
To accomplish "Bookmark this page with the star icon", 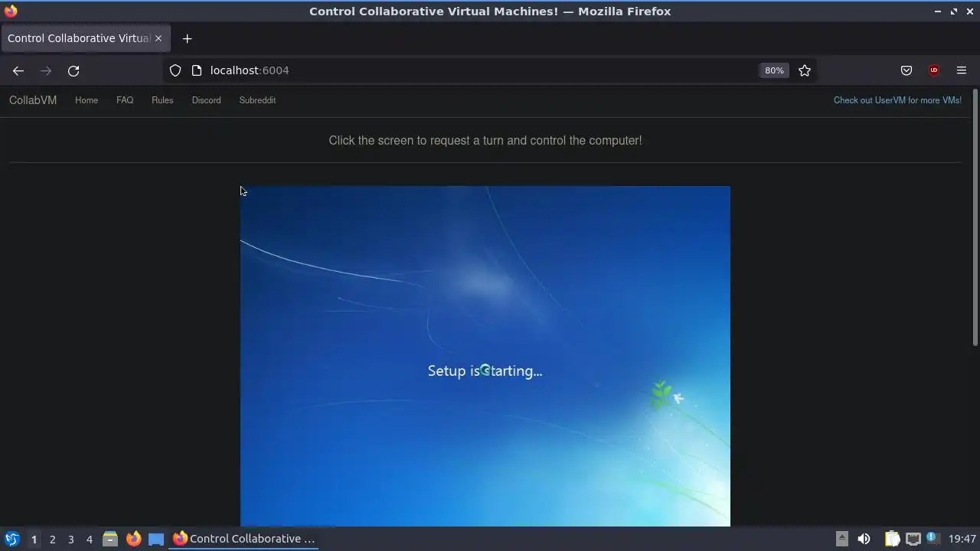I will point(805,70).
